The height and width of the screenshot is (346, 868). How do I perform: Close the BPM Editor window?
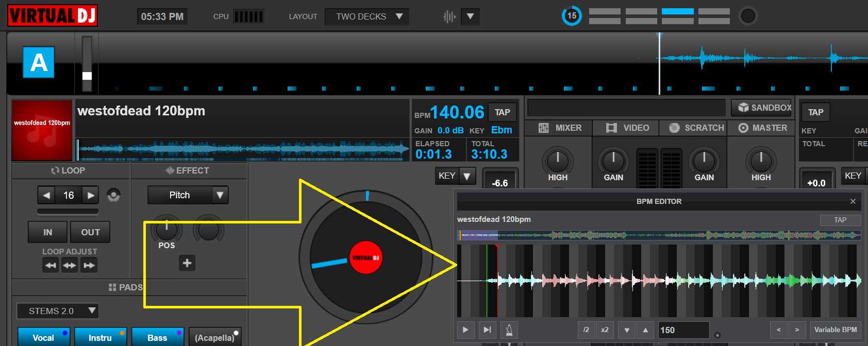click(x=853, y=201)
